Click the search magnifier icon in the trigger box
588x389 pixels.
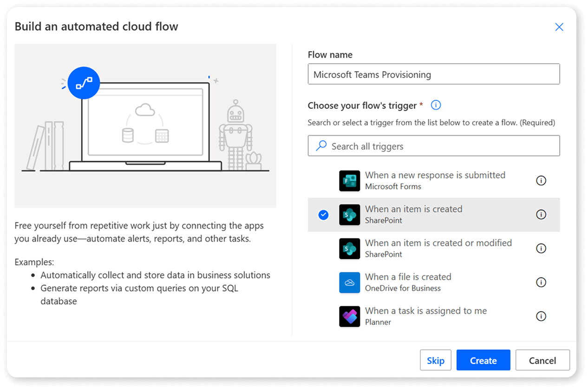tap(321, 146)
